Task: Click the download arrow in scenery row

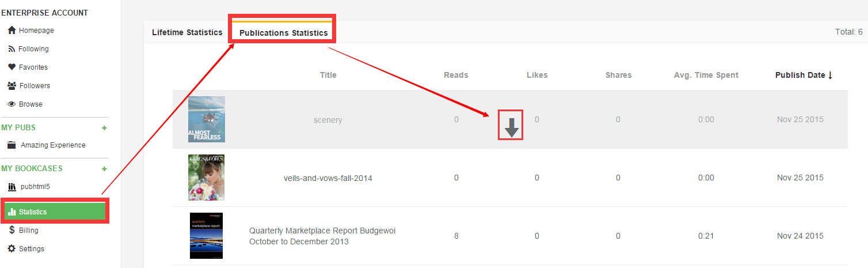Action: (512, 125)
